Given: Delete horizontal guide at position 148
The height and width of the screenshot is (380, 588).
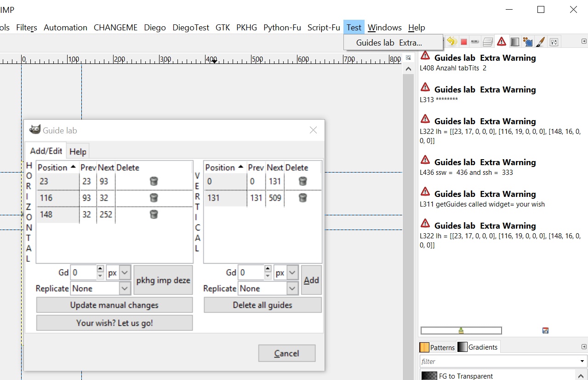Looking at the screenshot, I should (x=154, y=214).
